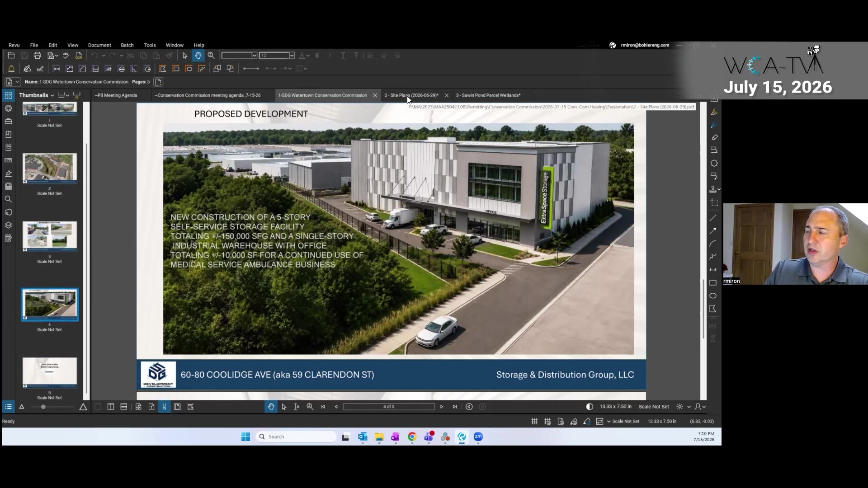Toggle single page mode
The height and width of the screenshot is (488, 868).
pyautogui.click(x=151, y=407)
